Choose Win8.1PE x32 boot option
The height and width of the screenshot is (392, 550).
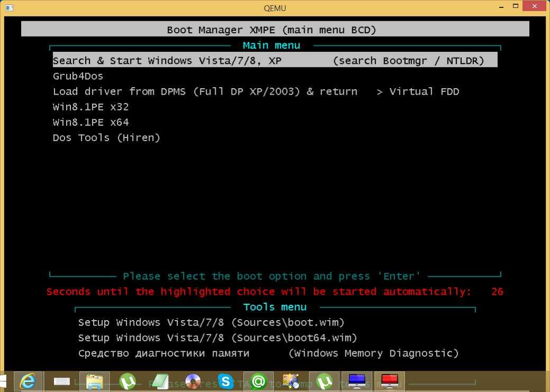click(91, 107)
